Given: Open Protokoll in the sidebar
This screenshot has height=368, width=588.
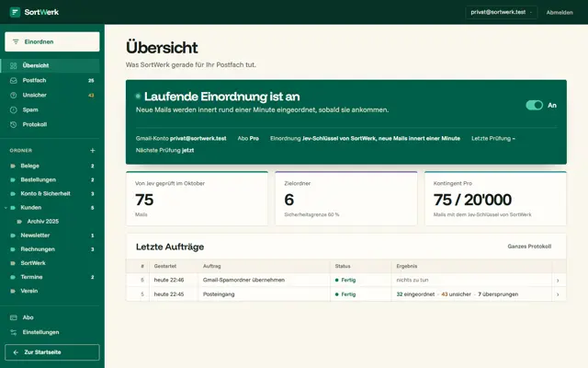Looking at the screenshot, I should coord(50,125).
